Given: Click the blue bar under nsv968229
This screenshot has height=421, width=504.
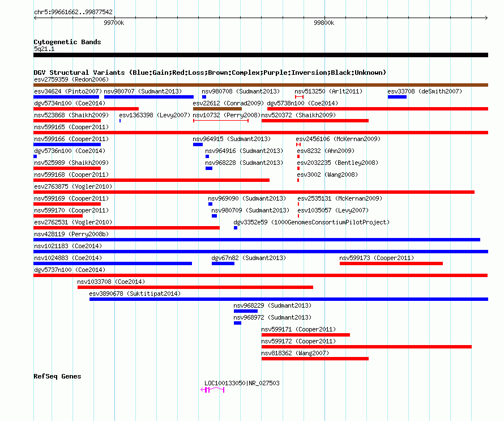Looking at the screenshot, I should click(x=246, y=311).
